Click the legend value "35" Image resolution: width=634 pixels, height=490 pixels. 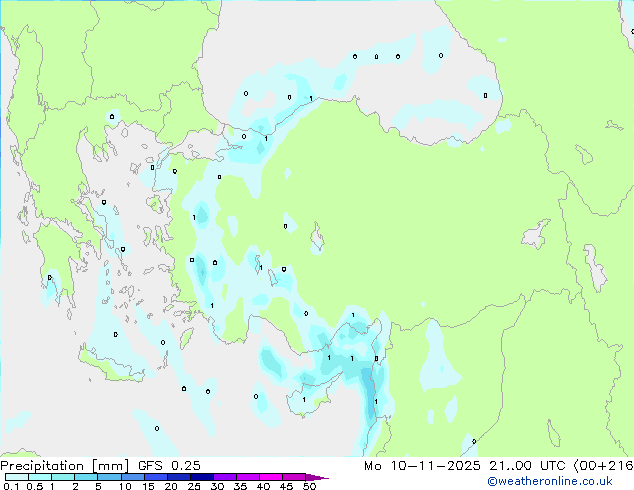point(241,486)
